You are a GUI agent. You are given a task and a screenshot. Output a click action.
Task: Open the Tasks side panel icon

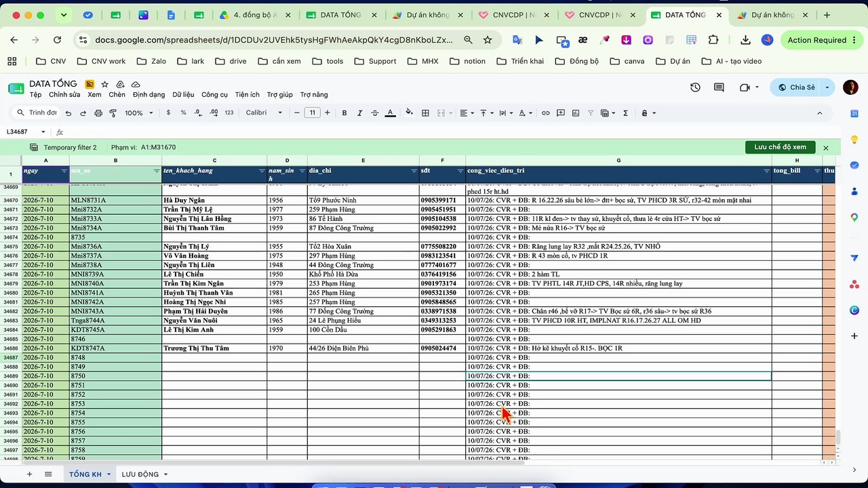pyautogui.click(x=854, y=165)
